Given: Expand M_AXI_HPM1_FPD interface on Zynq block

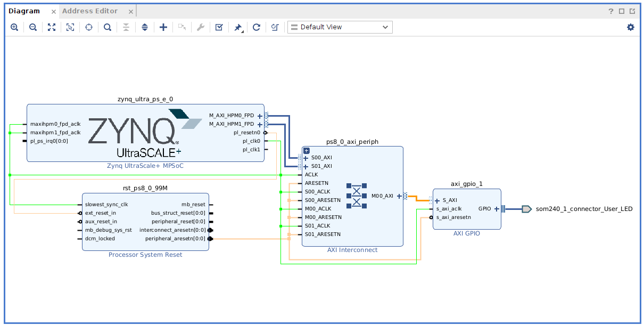Looking at the screenshot, I should tap(260, 124).
